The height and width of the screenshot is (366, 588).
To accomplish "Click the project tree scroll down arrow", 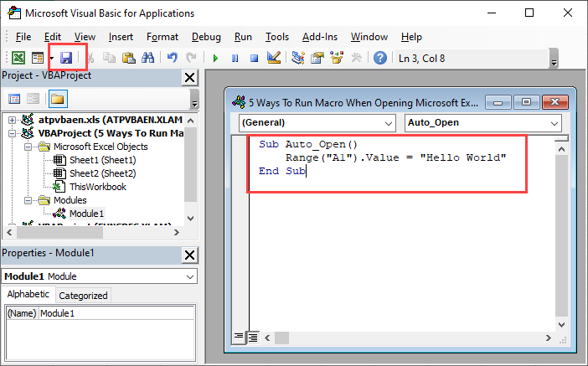I will point(190,219).
